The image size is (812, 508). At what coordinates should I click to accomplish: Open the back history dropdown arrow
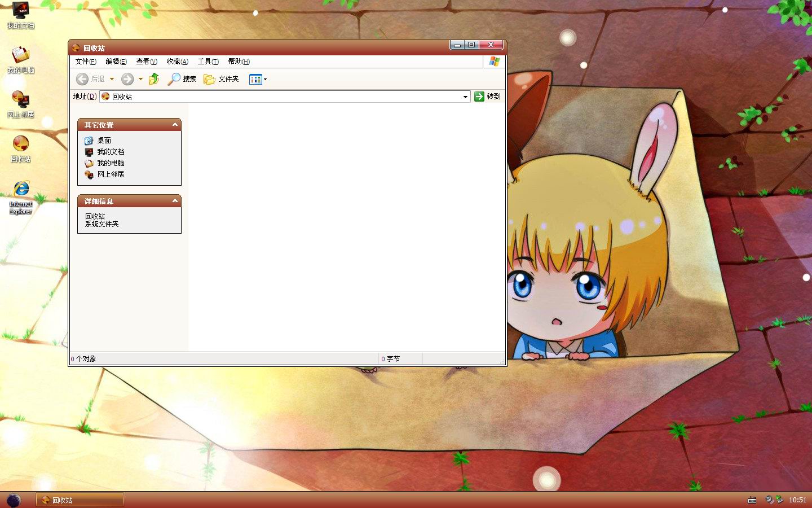[x=112, y=79]
